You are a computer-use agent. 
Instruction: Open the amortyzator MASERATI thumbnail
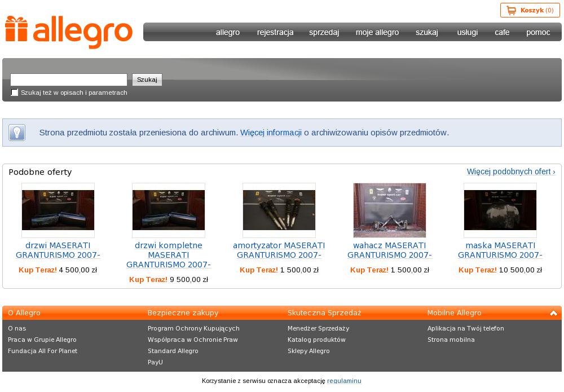279,210
